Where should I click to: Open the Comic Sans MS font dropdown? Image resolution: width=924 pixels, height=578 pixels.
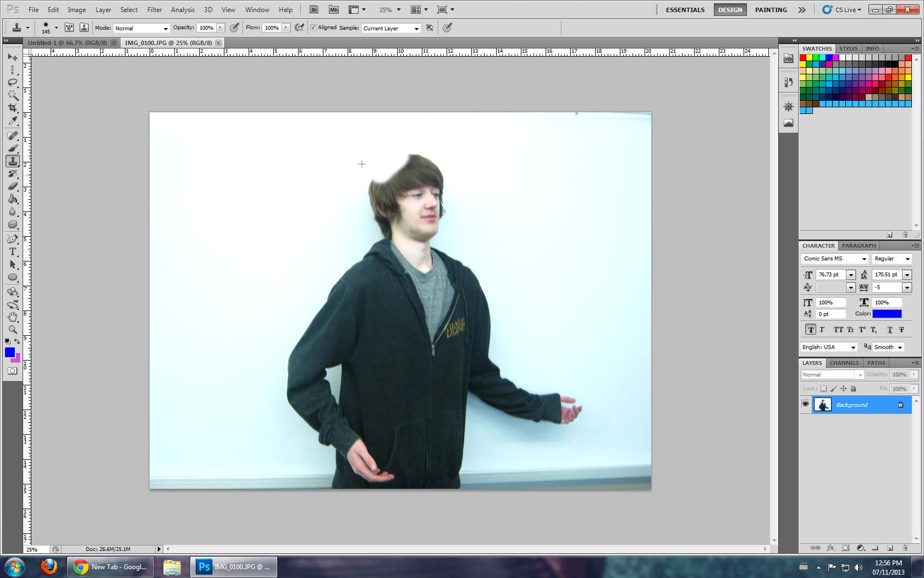[835, 259]
